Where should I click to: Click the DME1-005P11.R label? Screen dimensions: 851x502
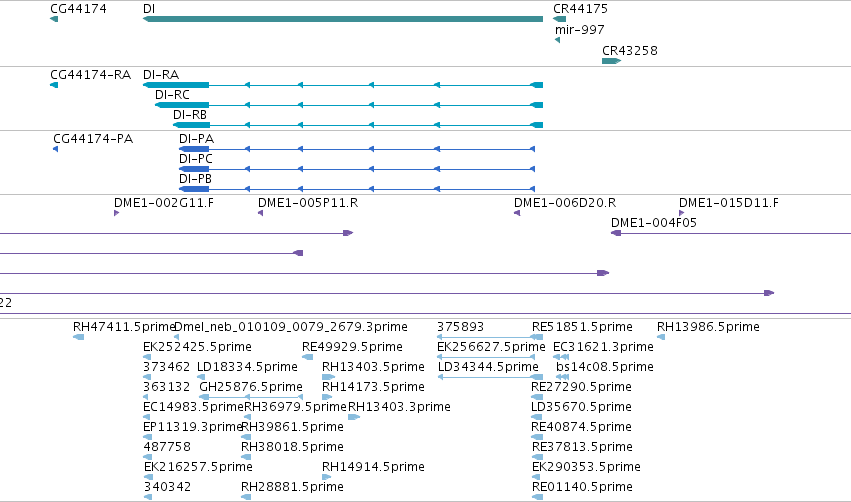click(308, 203)
